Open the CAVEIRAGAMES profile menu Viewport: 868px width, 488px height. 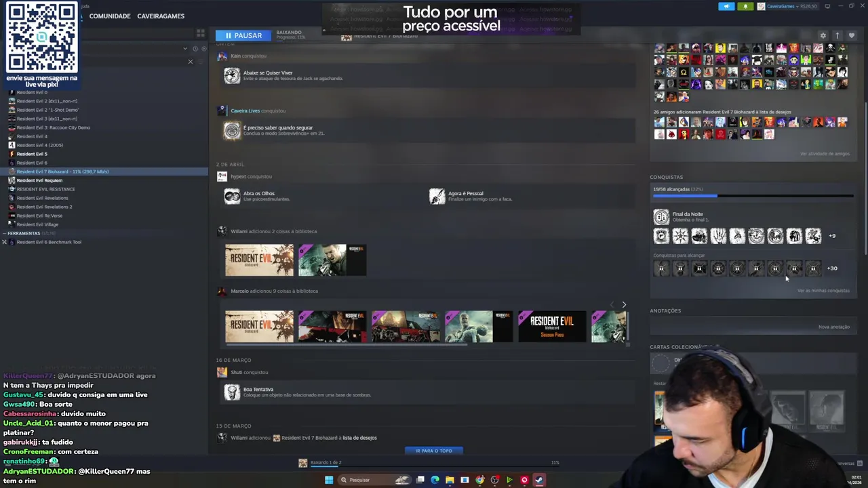pyautogui.click(x=161, y=16)
